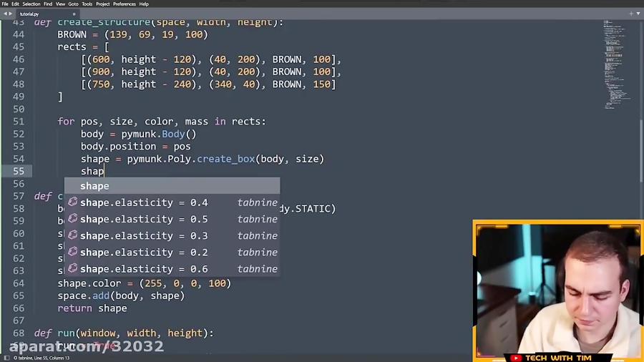644x362 pixels.
Task: Click the tab forward navigation arrow
Action: (11, 14)
